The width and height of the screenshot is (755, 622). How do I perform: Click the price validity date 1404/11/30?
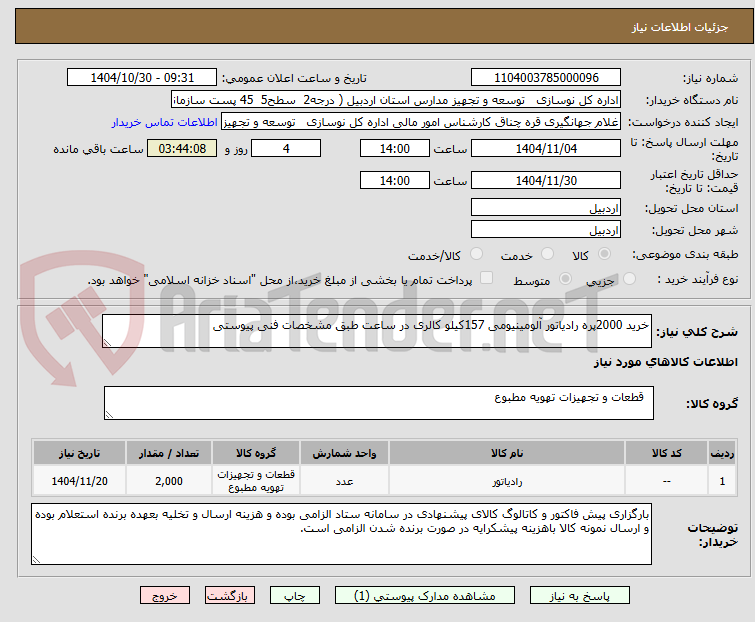pyautogui.click(x=546, y=181)
